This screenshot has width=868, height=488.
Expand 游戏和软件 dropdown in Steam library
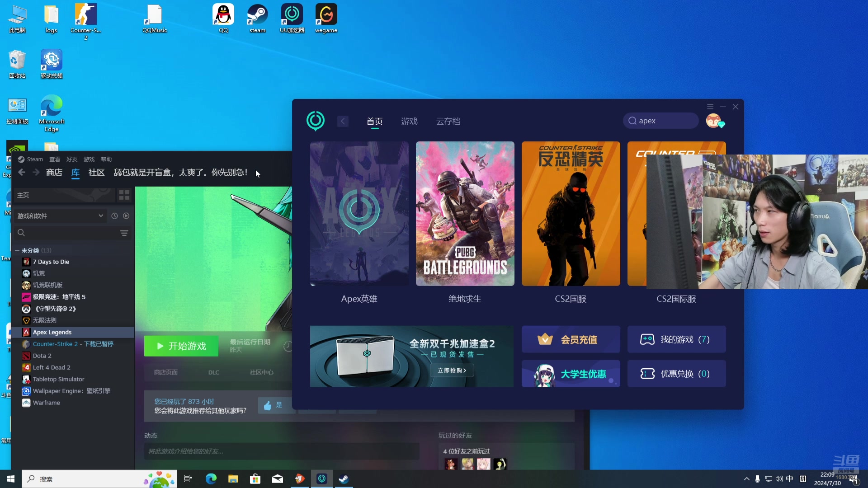click(61, 216)
